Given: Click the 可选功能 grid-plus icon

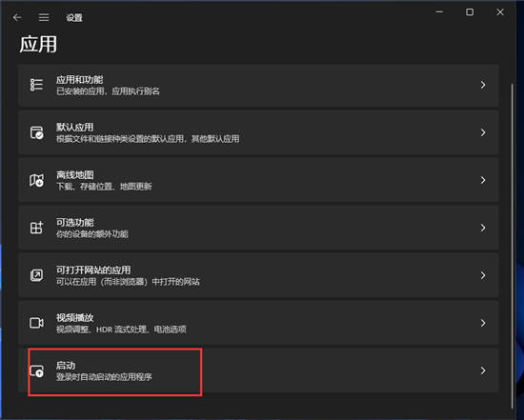Looking at the screenshot, I should pos(37,228).
